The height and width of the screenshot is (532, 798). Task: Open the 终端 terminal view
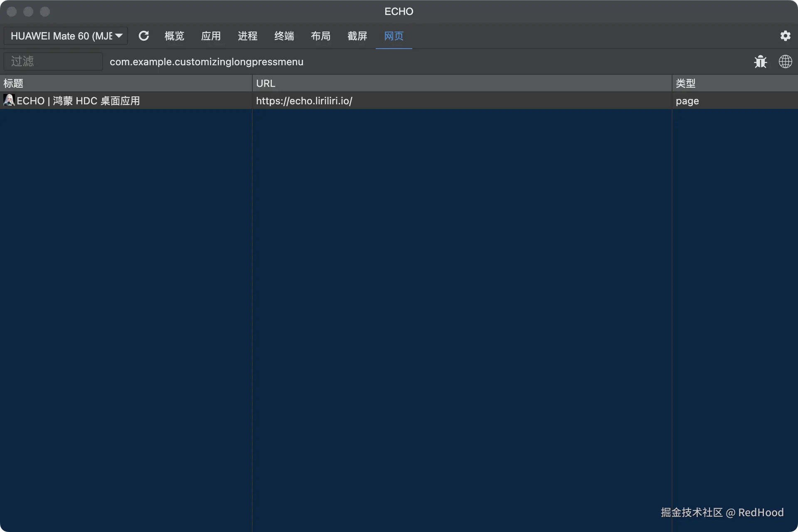click(284, 36)
